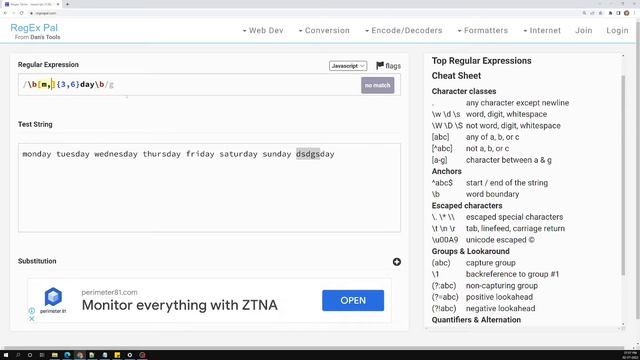The height and width of the screenshot is (360, 640).
Task: Click the perimeter81.com ad link
Action: (x=109, y=292)
